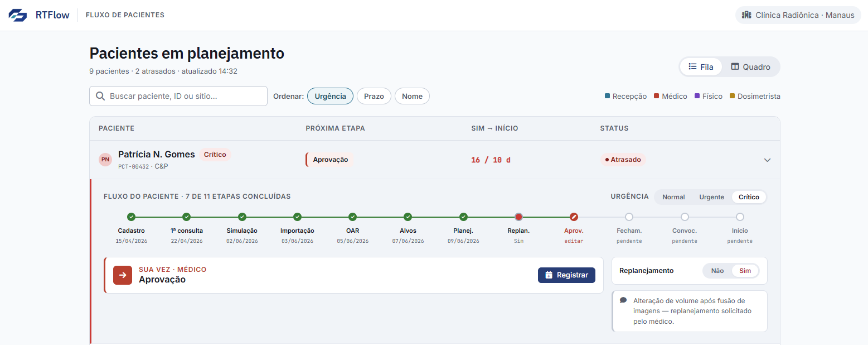Image resolution: width=868 pixels, height=345 pixels.
Task: Open the Clínica Radiônica · Manaus selector
Action: (798, 15)
